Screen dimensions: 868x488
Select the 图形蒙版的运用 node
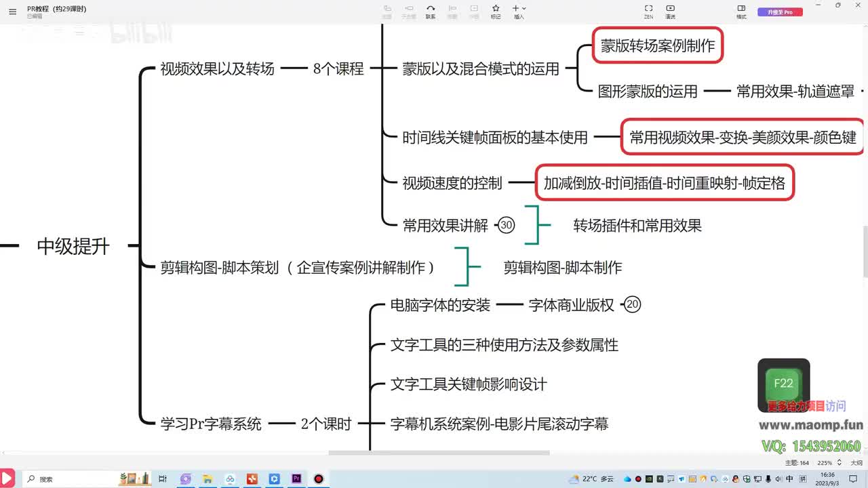coord(648,91)
